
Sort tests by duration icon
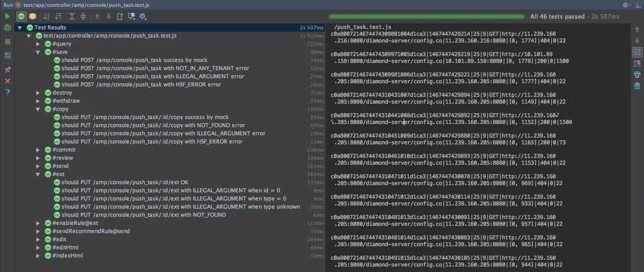pyautogui.click(x=58, y=16)
